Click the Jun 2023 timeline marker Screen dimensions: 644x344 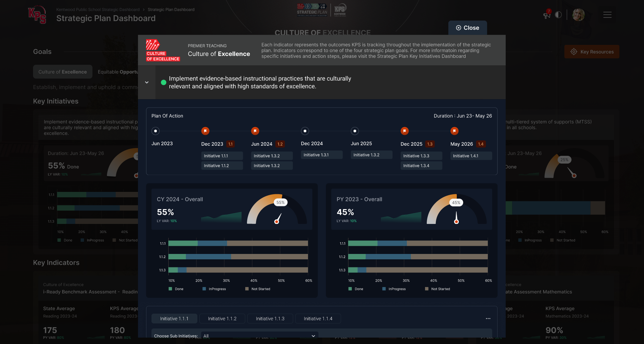click(x=156, y=131)
